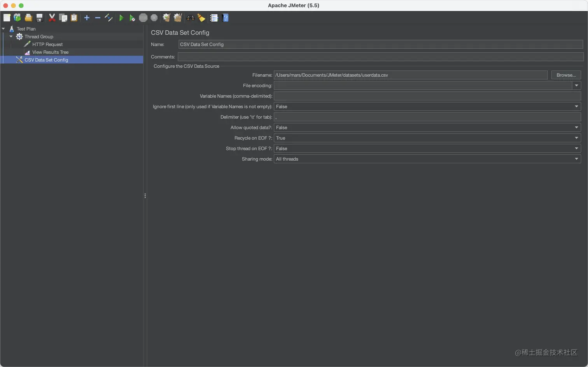Click the Open file folder icon
588x367 pixels.
click(28, 17)
